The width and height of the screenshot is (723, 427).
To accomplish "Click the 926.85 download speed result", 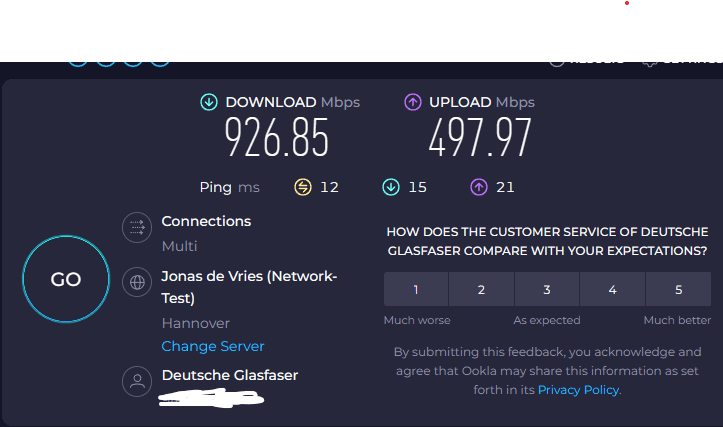I will pos(276,137).
